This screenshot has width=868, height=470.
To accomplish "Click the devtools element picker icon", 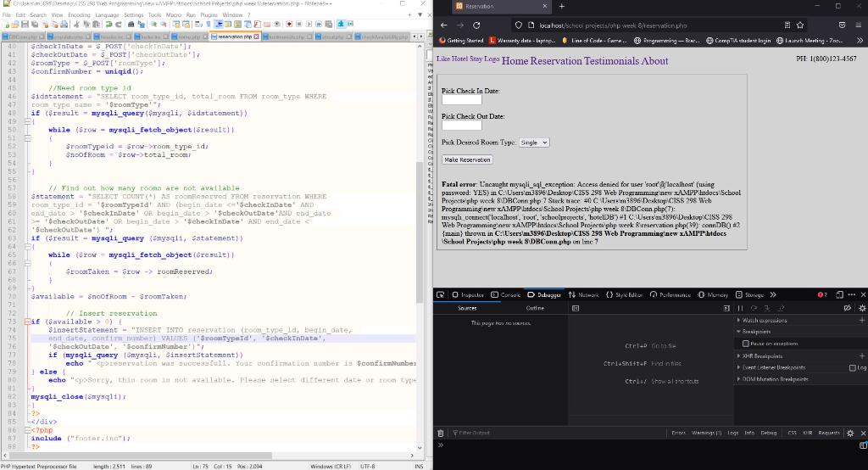I will tap(442, 294).
